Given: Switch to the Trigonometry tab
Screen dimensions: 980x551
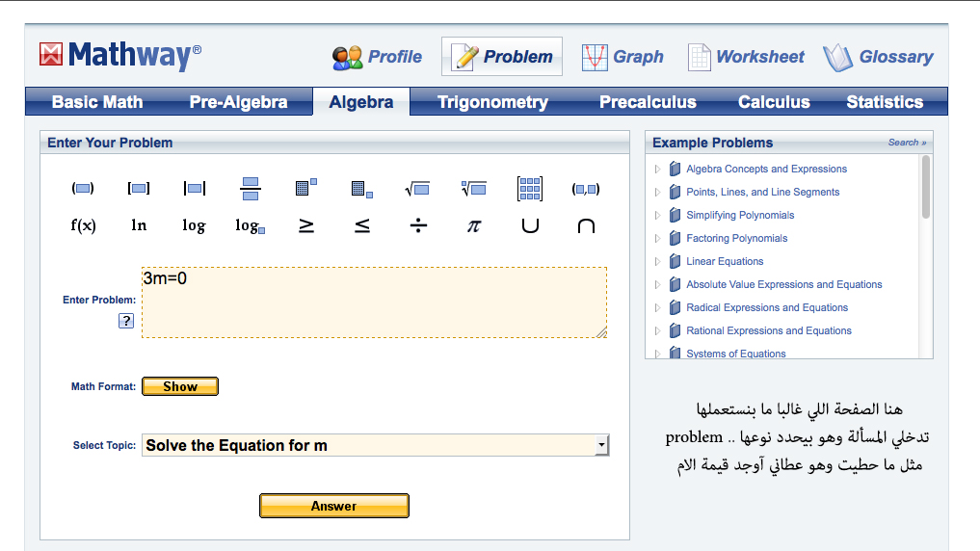Looking at the screenshot, I should pyautogui.click(x=492, y=102).
